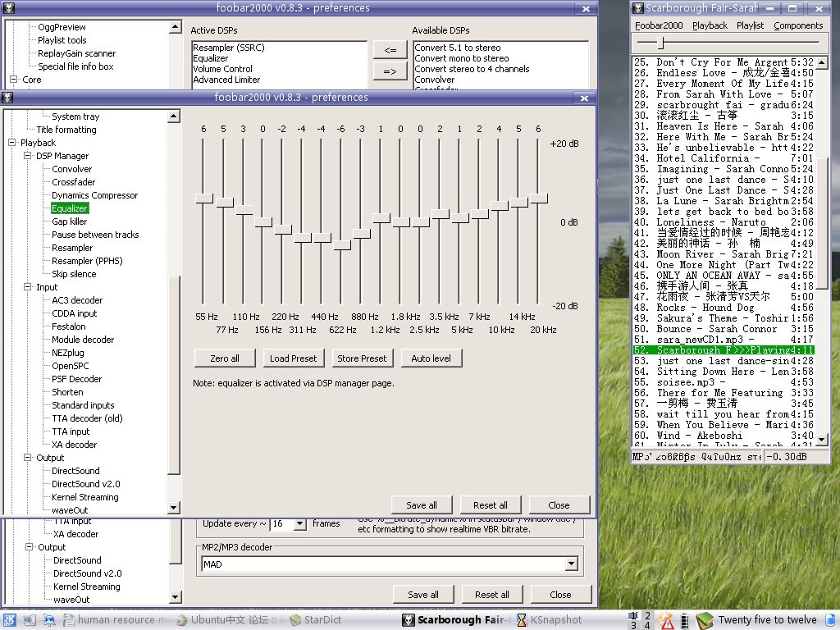Collapse the DSP Manager tree node
Screen dimensions: 840x630
pos(27,156)
